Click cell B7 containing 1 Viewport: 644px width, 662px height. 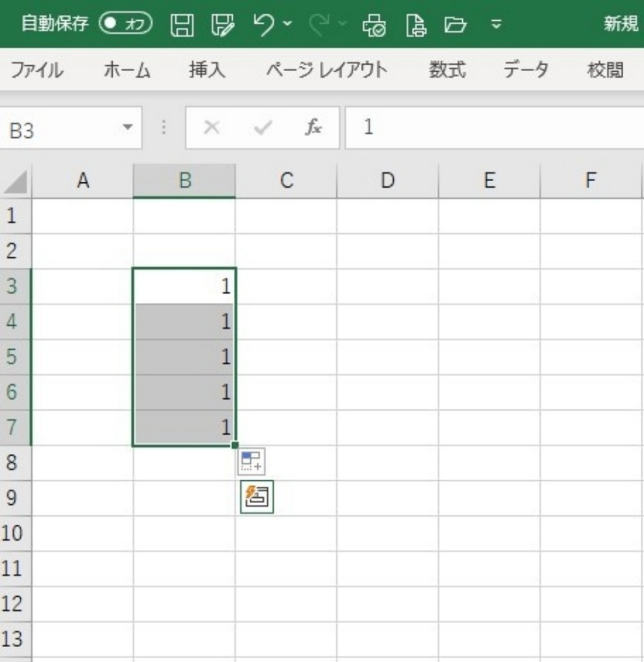click(x=184, y=427)
